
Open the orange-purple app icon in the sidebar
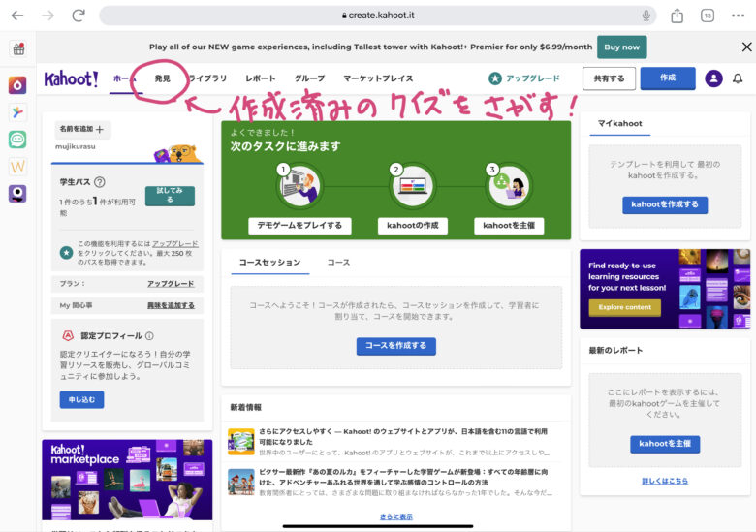[x=17, y=85]
